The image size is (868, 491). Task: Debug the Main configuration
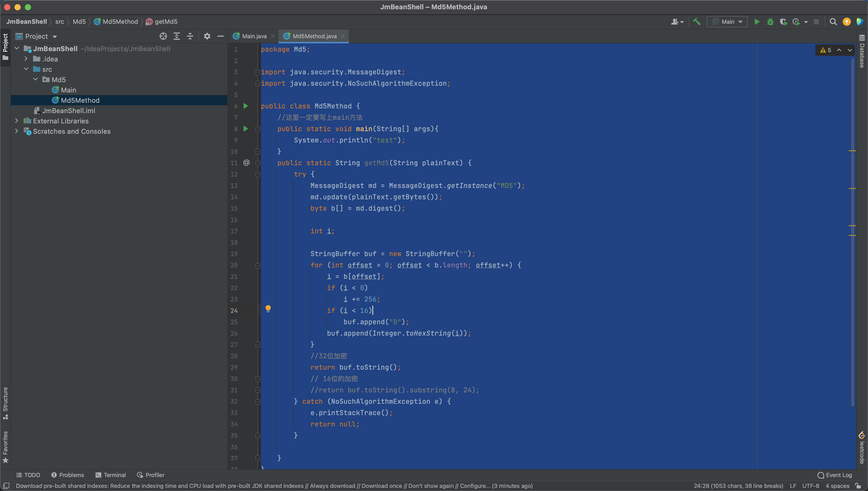(770, 22)
